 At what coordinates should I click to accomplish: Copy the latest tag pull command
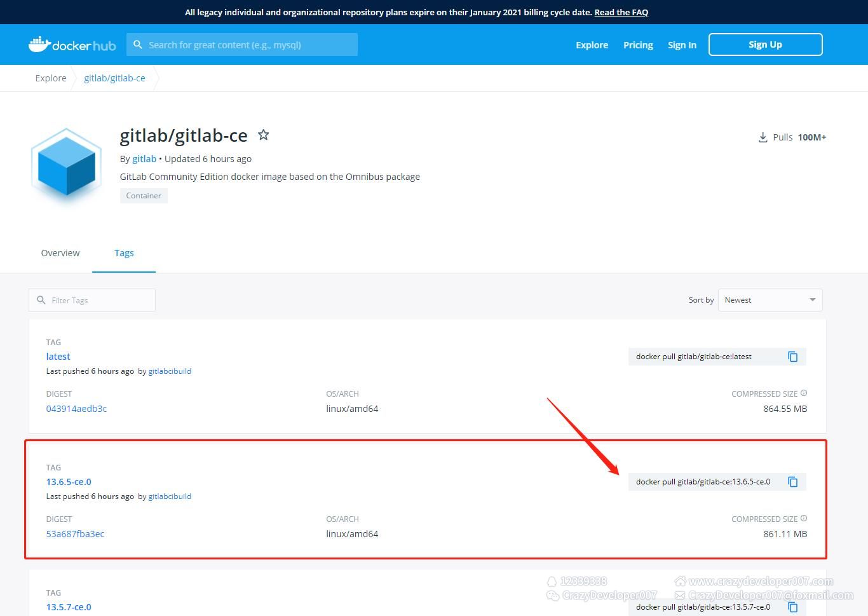tap(793, 357)
